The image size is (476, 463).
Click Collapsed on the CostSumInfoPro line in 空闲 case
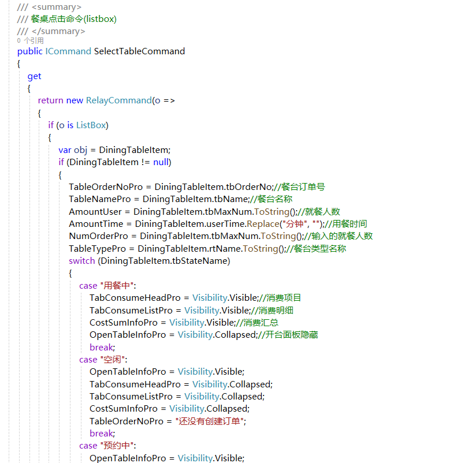(227, 409)
